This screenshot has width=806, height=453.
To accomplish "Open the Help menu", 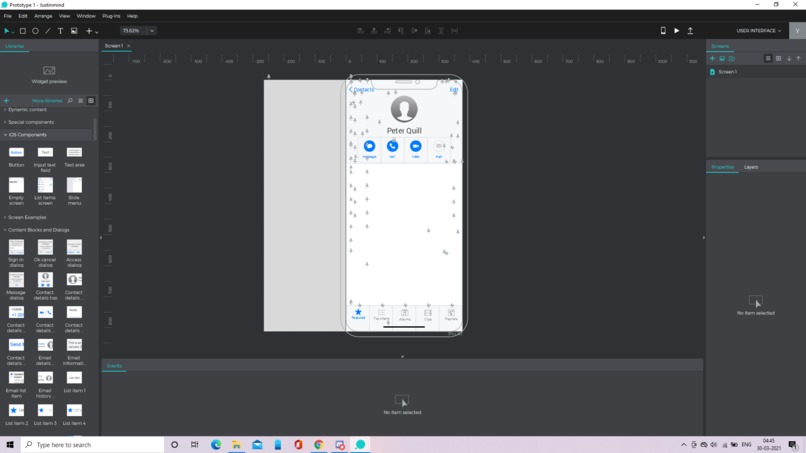I will (x=132, y=16).
